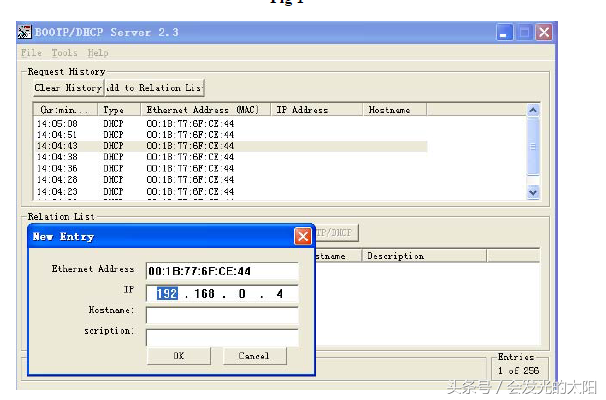The width and height of the screenshot is (606, 400).
Task: Click the BOOTP/DHCP Server app icon in title bar
Action: coord(24,32)
